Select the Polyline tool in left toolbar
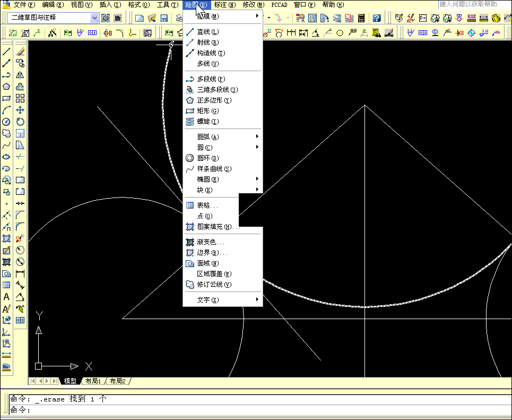 coord(6,75)
